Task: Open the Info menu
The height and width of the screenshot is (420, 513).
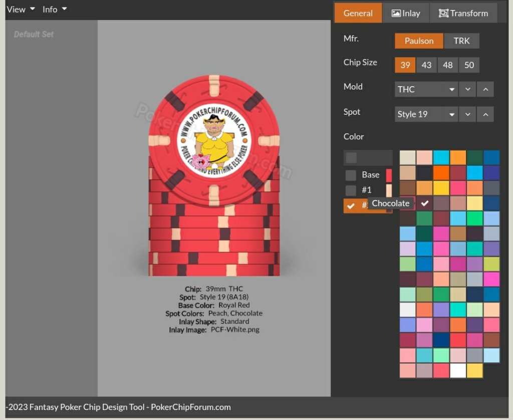Action: [55, 10]
